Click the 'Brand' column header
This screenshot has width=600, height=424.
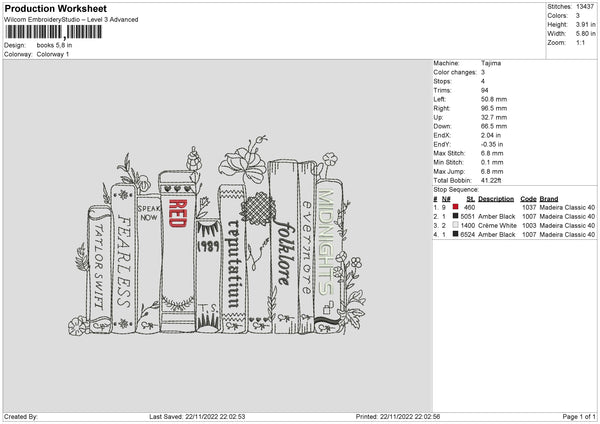tap(549, 199)
